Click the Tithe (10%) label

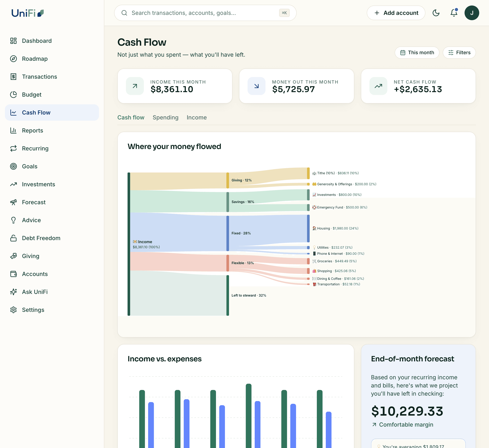[x=335, y=173]
